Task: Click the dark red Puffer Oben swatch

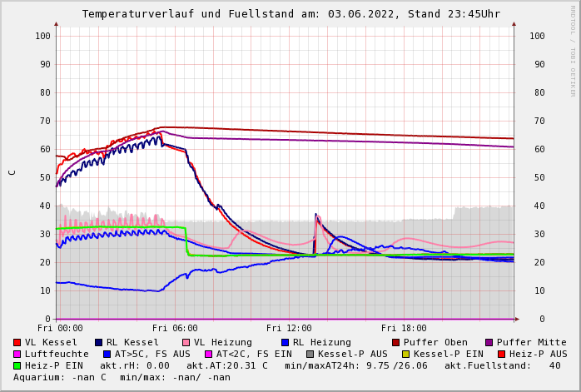Action: click(x=395, y=342)
